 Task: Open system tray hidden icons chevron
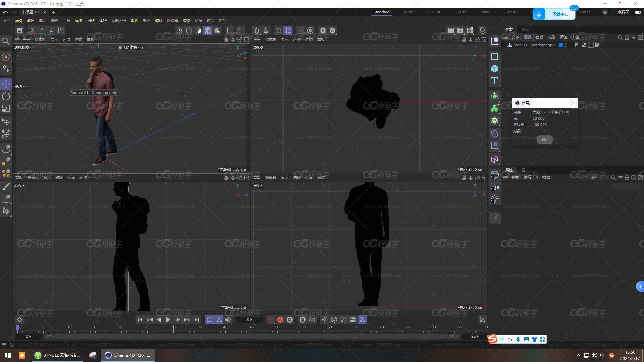point(578,355)
